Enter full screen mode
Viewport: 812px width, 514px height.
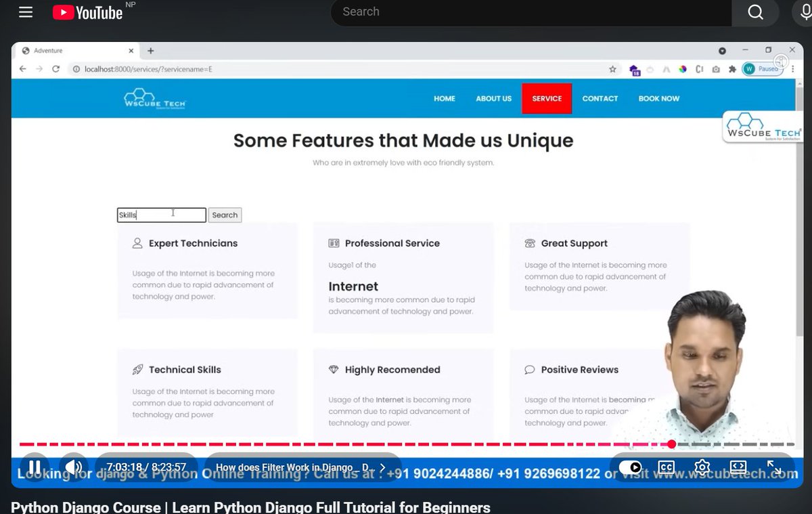pyautogui.click(x=773, y=467)
